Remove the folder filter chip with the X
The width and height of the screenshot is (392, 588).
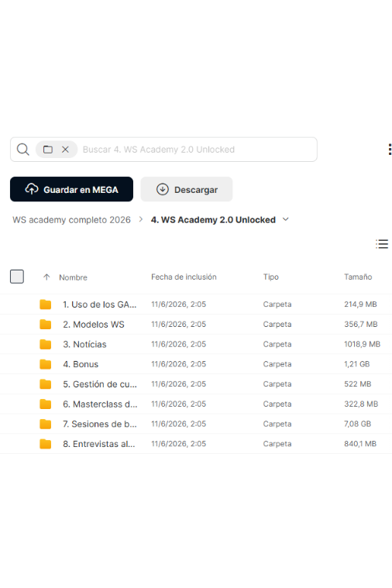pyautogui.click(x=65, y=150)
